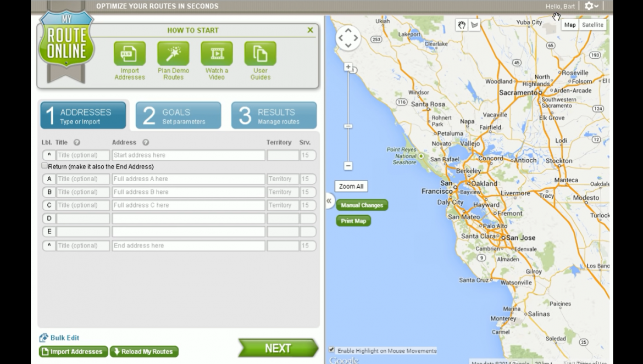Image resolution: width=643 pixels, height=364 pixels.
Task: Select the territory drawing polygon tool
Action: (x=475, y=24)
